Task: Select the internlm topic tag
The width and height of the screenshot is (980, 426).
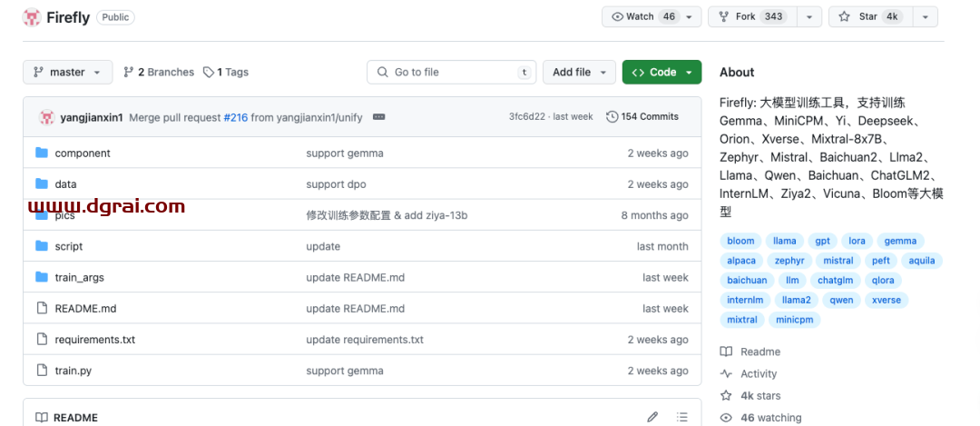Action: (745, 301)
